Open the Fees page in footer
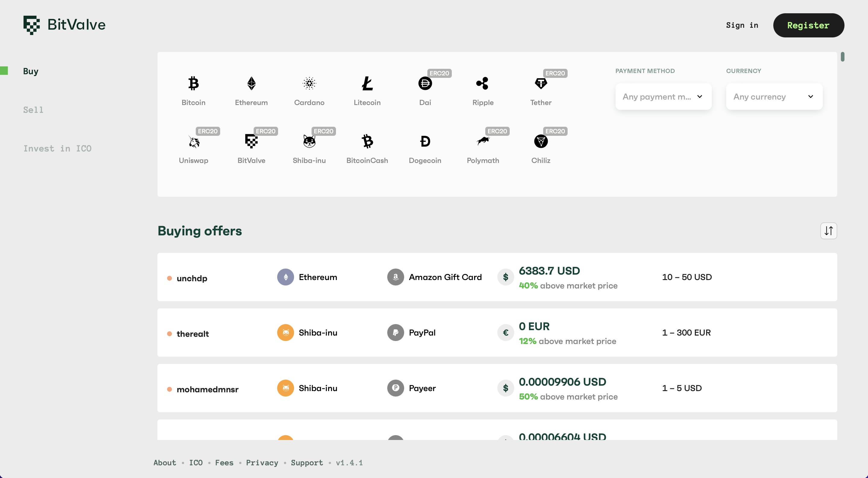 point(224,463)
